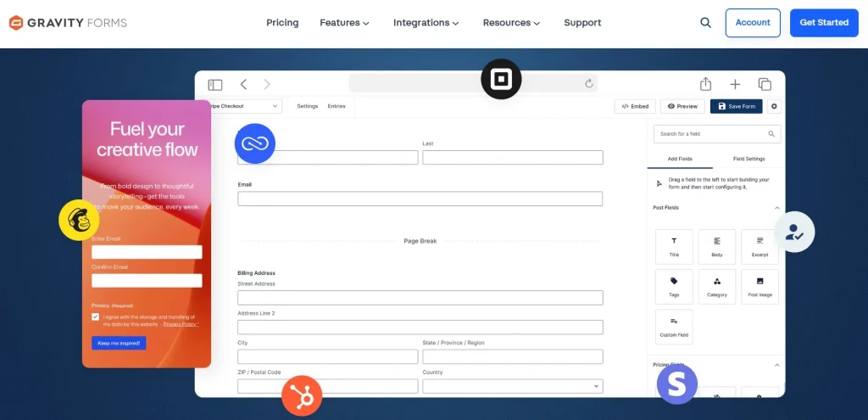
Task: Click the Last name input
Action: point(513,157)
